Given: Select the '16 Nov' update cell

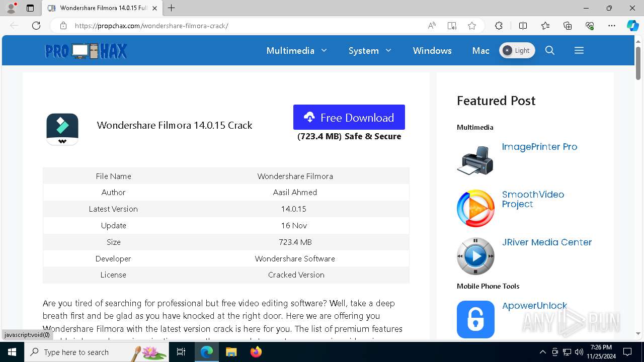Looking at the screenshot, I should (x=294, y=225).
